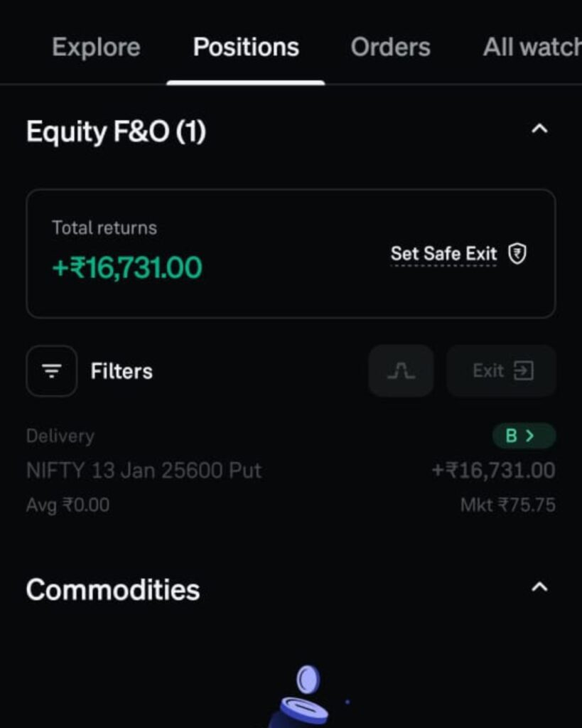This screenshot has height=728, width=582.
Task: Click the Mkt ₹75.75 price
Action: point(507,505)
